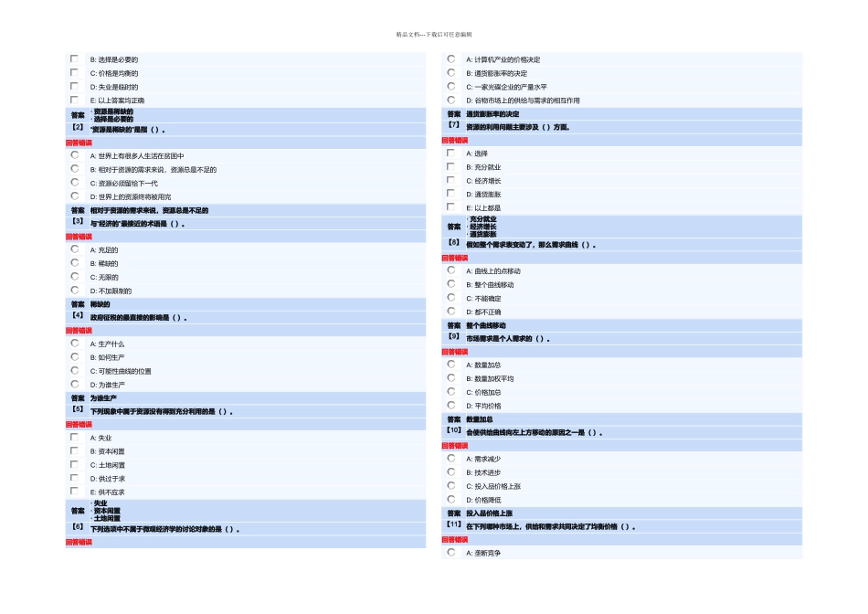The height and width of the screenshot is (614, 868).
Task: Select radio A: 充足的
Action: 75,249
